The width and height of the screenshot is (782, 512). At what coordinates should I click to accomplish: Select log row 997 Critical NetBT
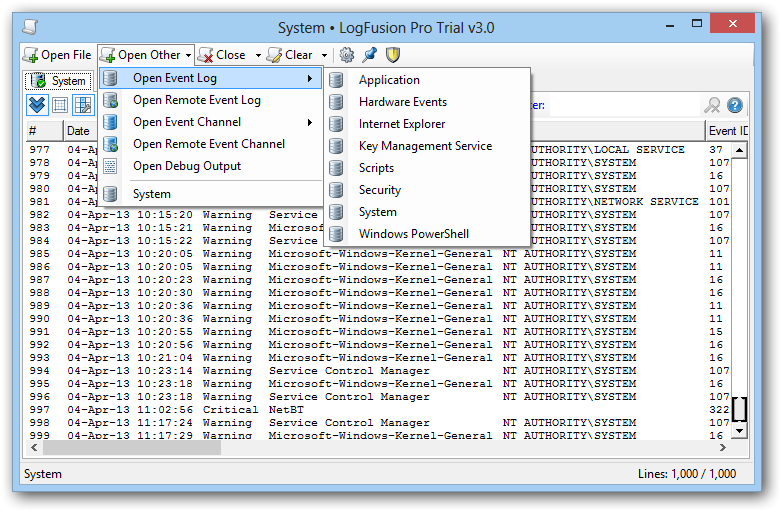[378, 410]
